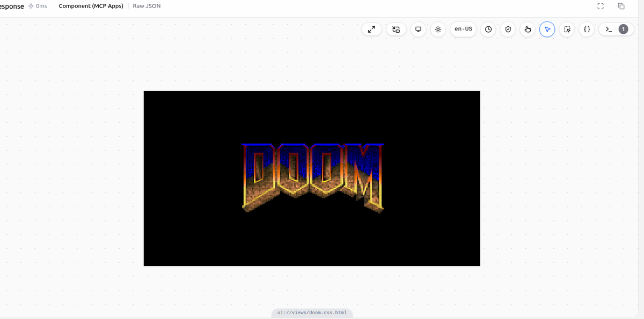The height and width of the screenshot is (319, 644).
Task: Click the clock timezone icon
Action: (488, 29)
